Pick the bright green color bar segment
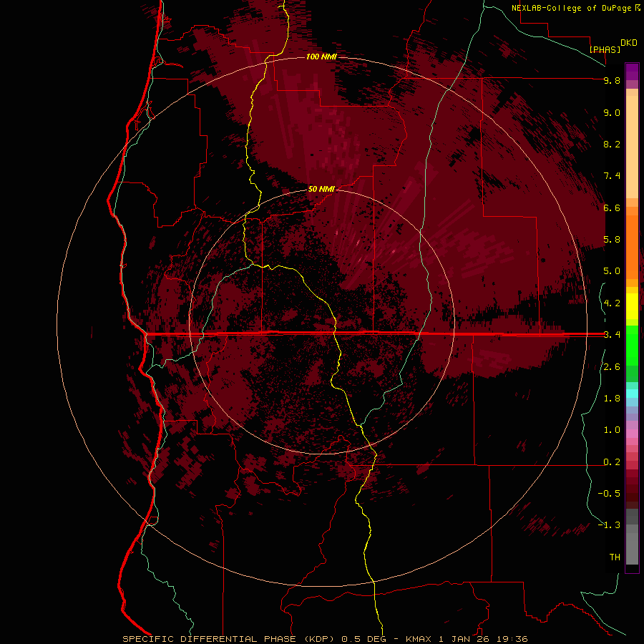This screenshot has height=644, width=644. tap(632, 345)
